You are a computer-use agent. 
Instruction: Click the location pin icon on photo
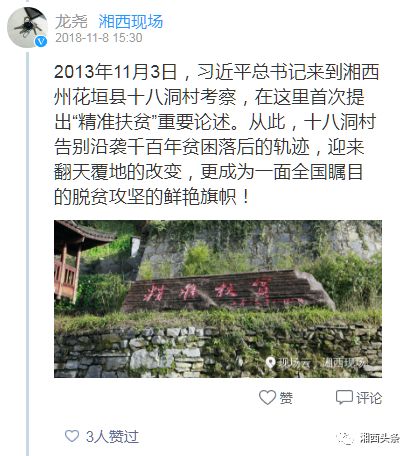tap(270, 362)
